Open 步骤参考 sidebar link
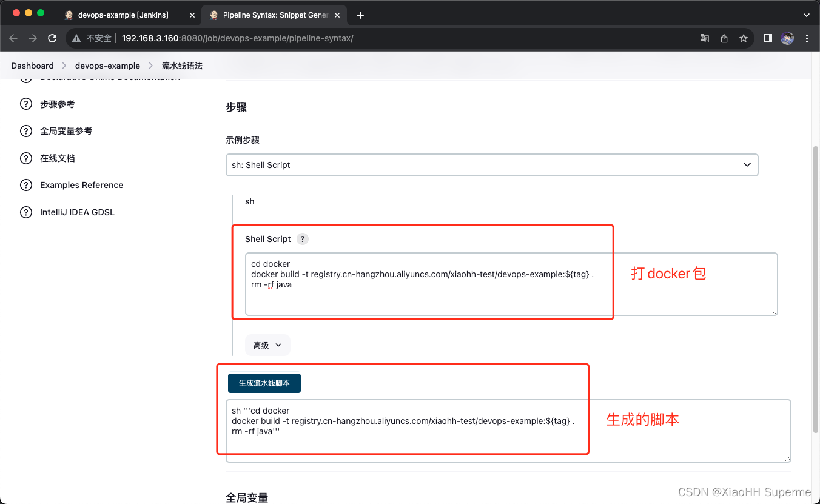Viewport: 820px width, 504px height. point(58,104)
